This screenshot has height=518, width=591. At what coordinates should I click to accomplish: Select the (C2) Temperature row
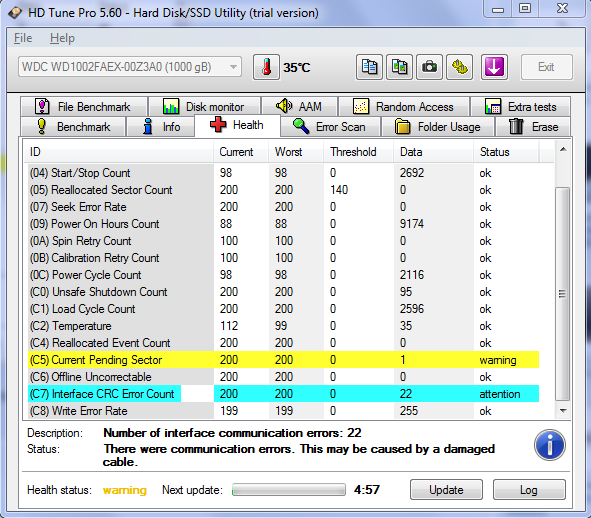283,326
